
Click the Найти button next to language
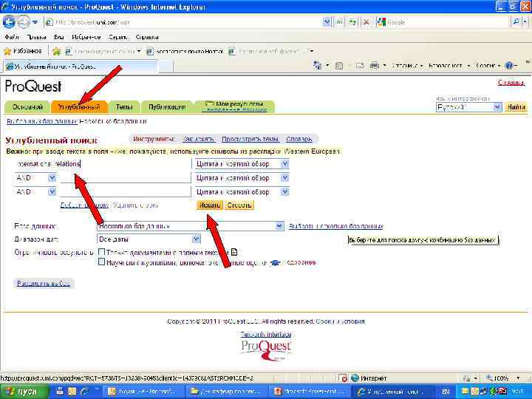pos(516,107)
